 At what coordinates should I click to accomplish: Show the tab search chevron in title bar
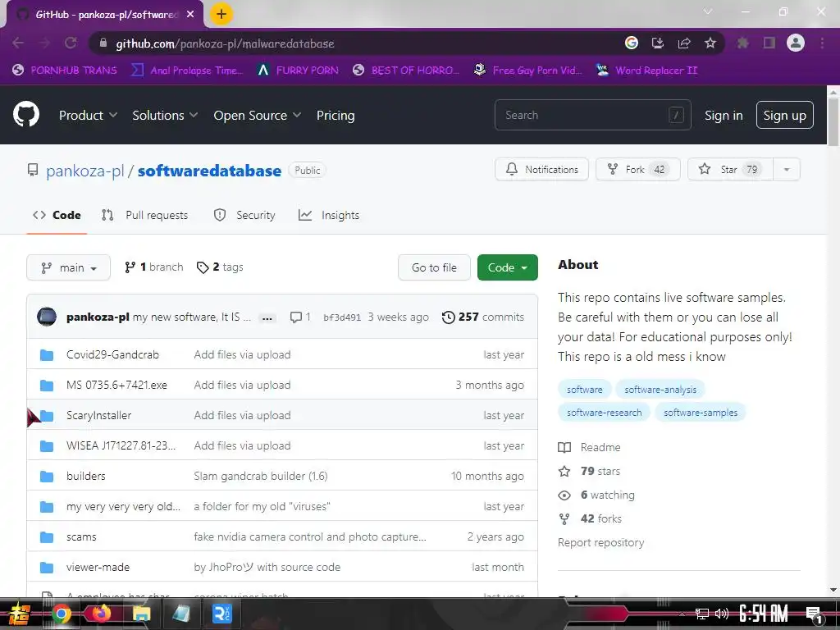[x=708, y=11]
